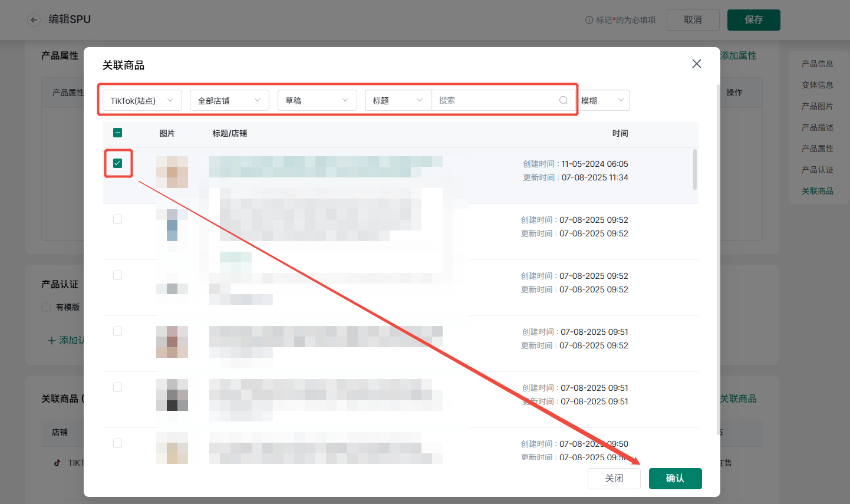Check the first product created 07-08-2025 09:52
Viewport: 850px width, 504px height.
click(117, 219)
